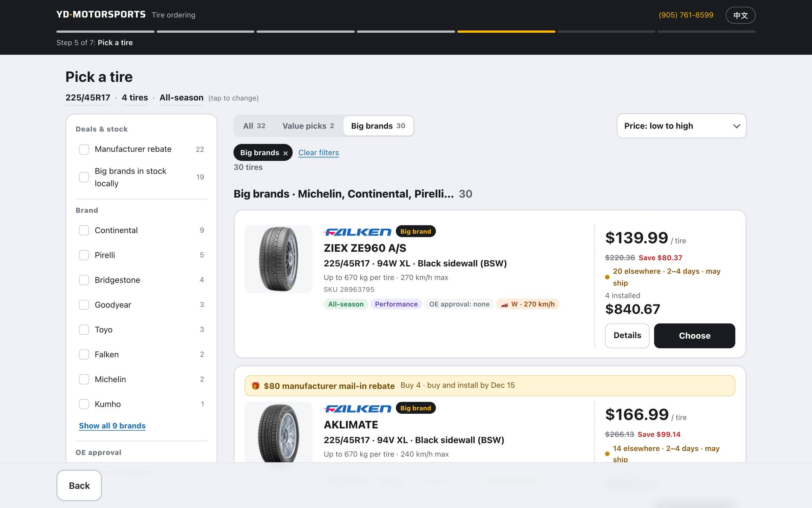Select the Big brands 30 tab

click(x=378, y=126)
